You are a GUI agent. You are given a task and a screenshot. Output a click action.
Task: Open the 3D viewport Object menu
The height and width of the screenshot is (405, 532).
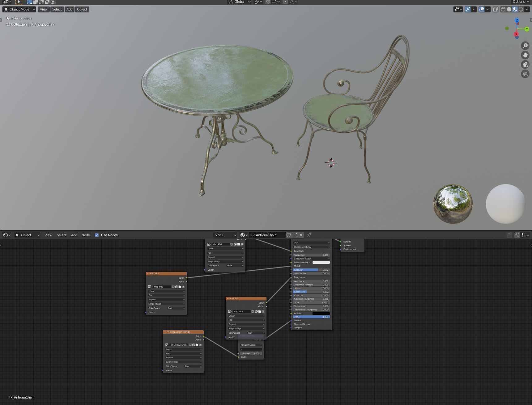point(82,9)
